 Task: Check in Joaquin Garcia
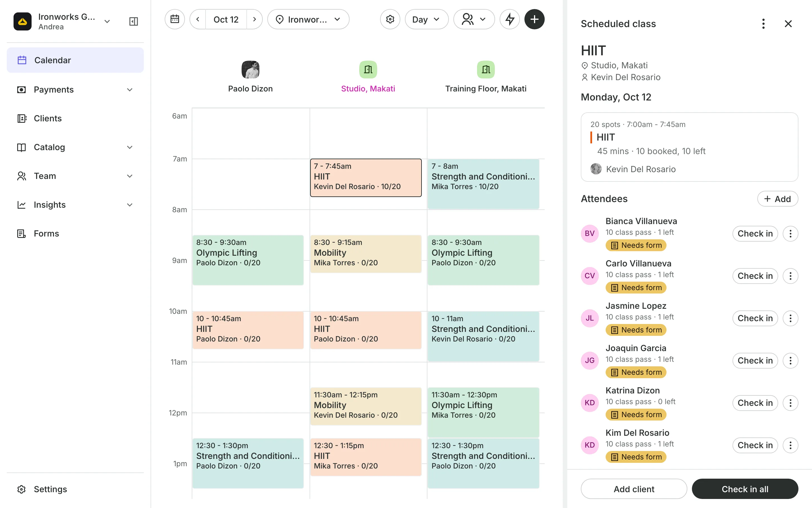(755, 360)
